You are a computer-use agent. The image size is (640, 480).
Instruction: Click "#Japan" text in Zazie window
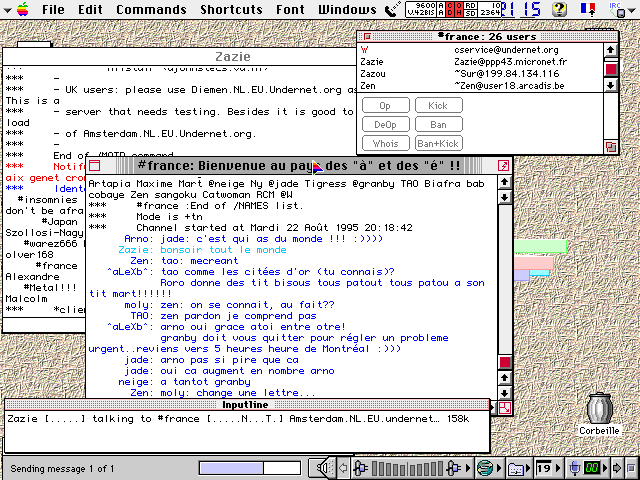pos(60,222)
